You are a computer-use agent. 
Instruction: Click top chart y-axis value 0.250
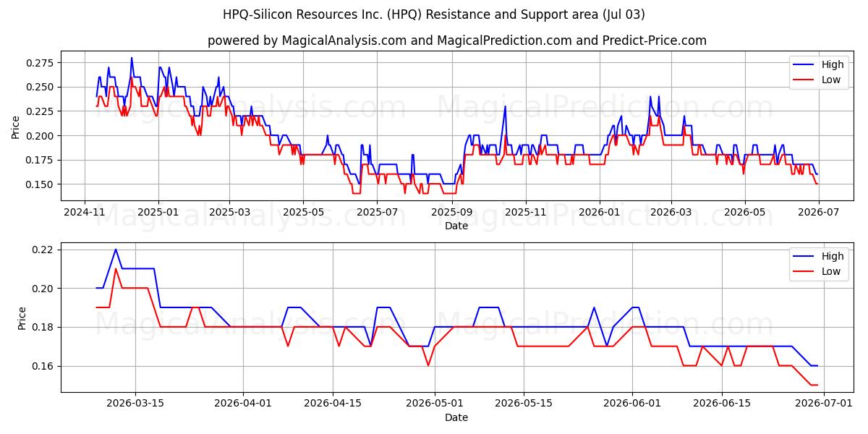coord(40,87)
